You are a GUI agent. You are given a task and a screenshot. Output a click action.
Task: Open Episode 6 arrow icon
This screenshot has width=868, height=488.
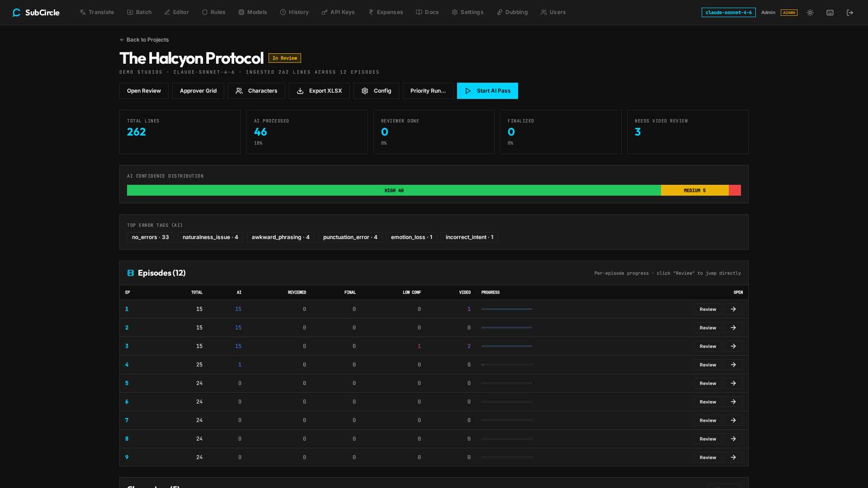pos(733,402)
